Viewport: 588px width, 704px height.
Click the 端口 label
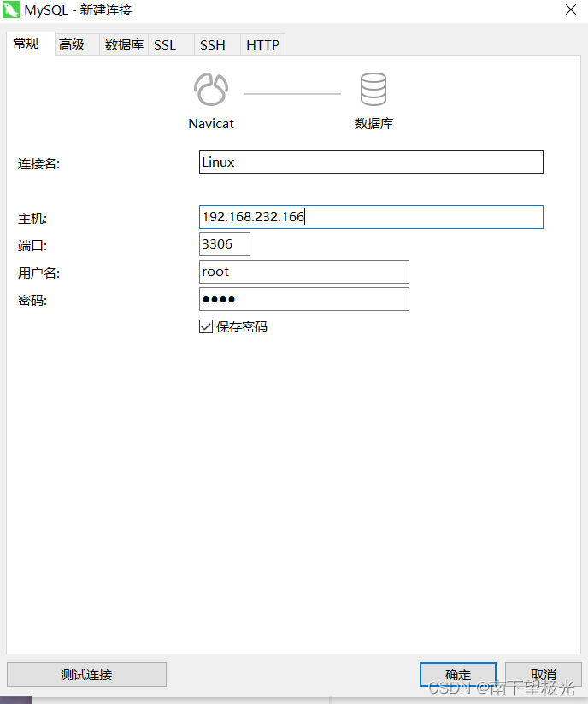(32, 246)
